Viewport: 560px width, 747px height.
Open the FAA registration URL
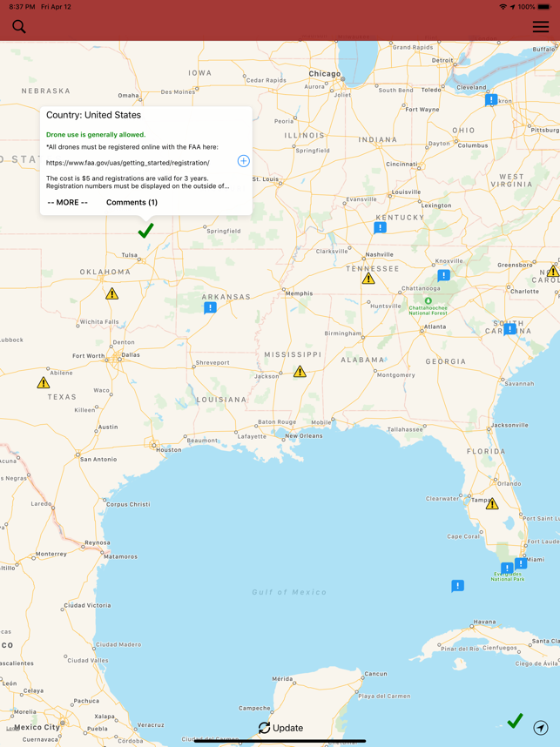[x=128, y=163]
